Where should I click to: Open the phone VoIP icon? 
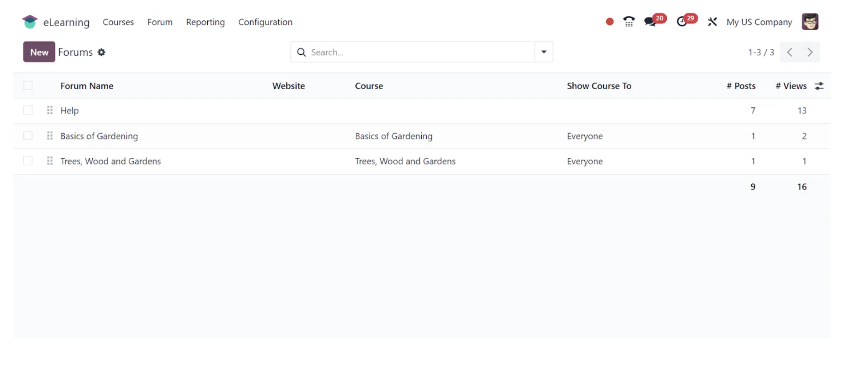629,22
